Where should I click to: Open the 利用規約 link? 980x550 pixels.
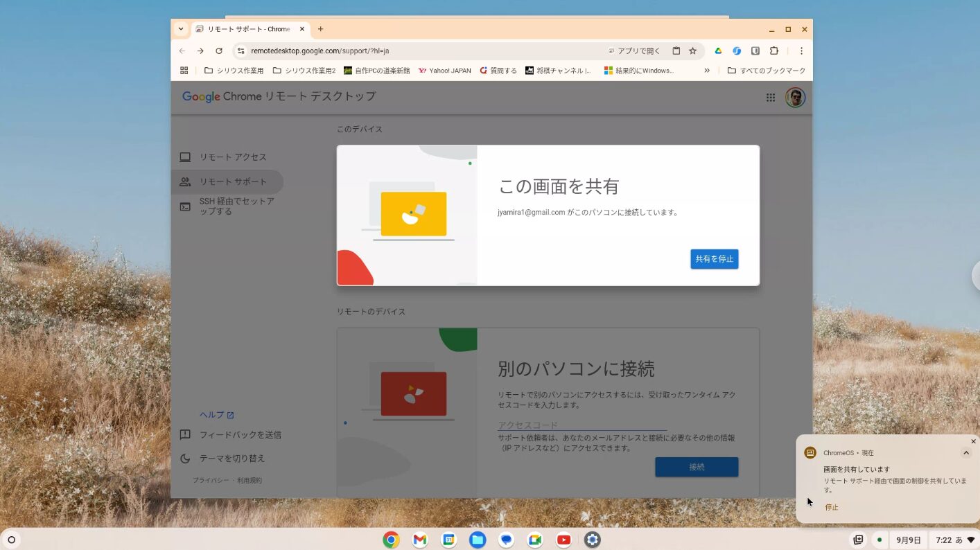tap(250, 481)
